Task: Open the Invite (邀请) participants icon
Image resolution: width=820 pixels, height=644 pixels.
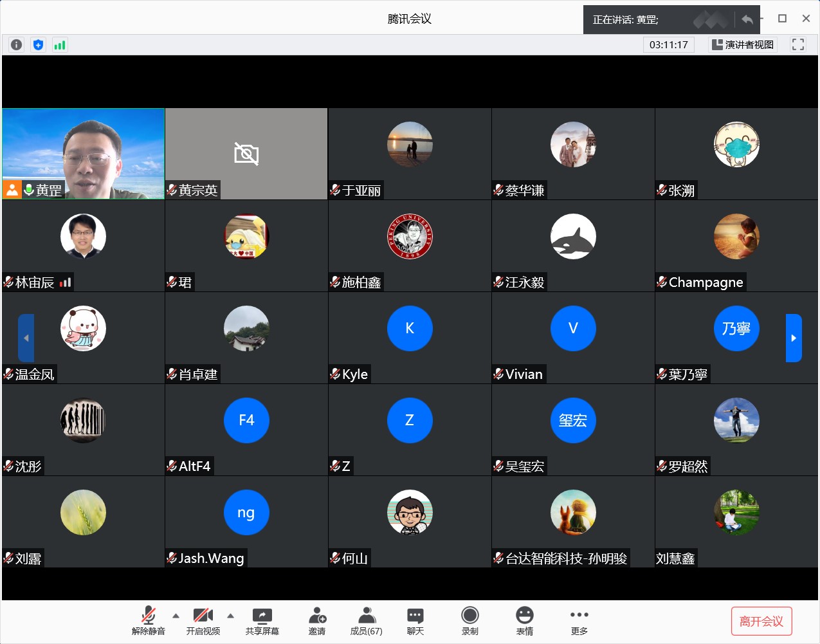Action: (317, 621)
